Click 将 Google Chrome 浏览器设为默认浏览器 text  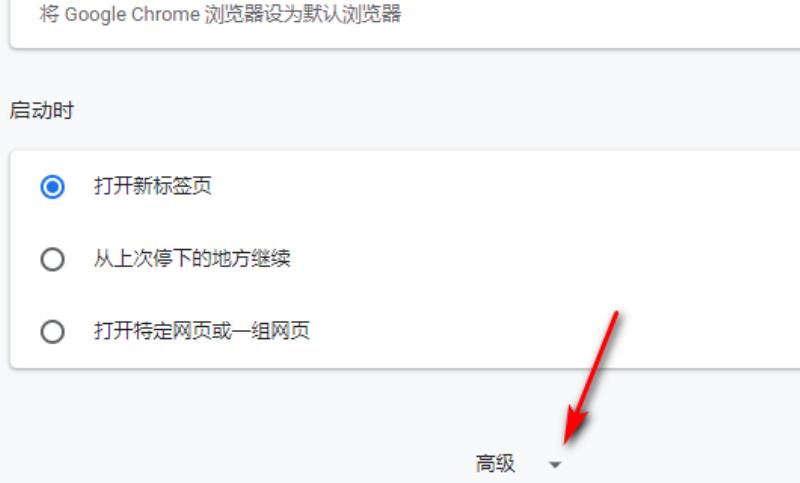click(220, 14)
